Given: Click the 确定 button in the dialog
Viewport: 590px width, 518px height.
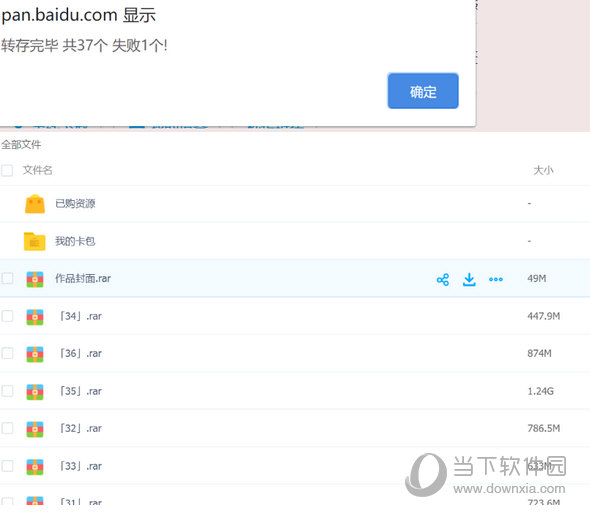Looking at the screenshot, I should tap(423, 91).
